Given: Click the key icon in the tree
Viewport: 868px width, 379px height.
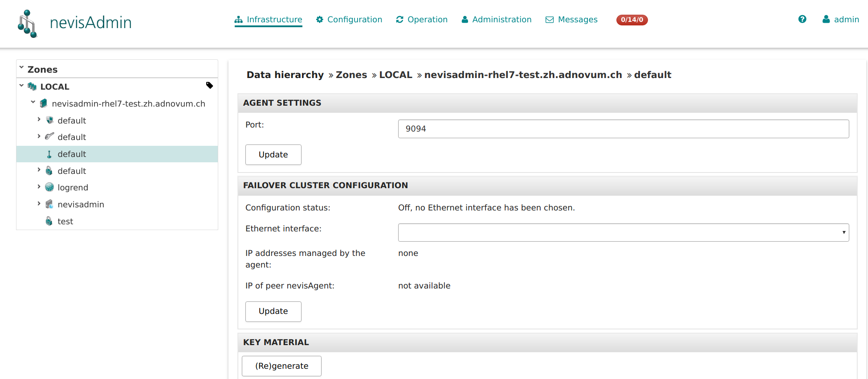Looking at the screenshot, I should tap(49, 136).
